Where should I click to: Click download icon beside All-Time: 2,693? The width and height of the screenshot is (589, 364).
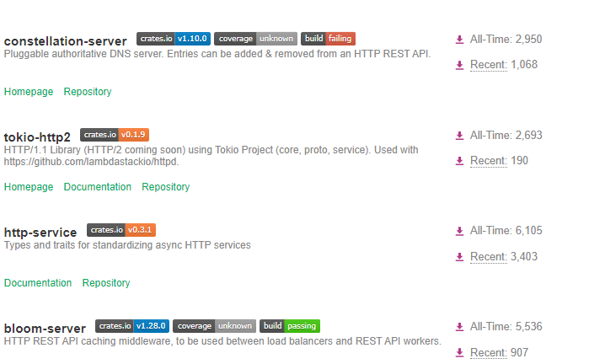(459, 136)
